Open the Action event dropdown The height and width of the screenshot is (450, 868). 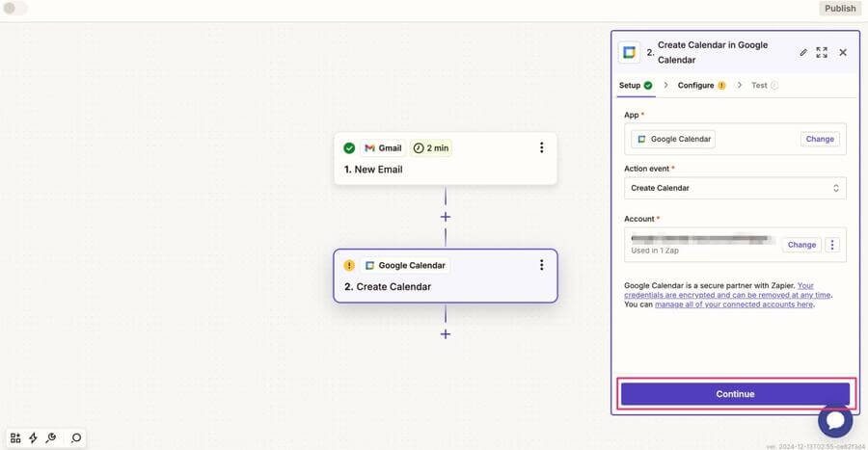735,188
